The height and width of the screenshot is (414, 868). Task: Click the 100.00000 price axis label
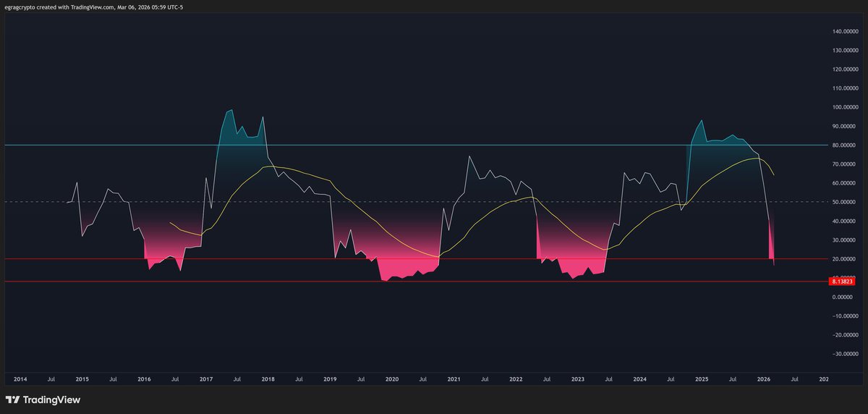pyautogui.click(x=844, y=107)
